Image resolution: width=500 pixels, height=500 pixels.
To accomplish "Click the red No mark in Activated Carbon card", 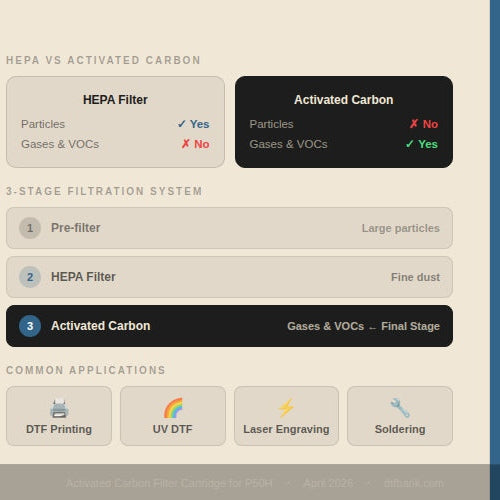I will 424,124.
